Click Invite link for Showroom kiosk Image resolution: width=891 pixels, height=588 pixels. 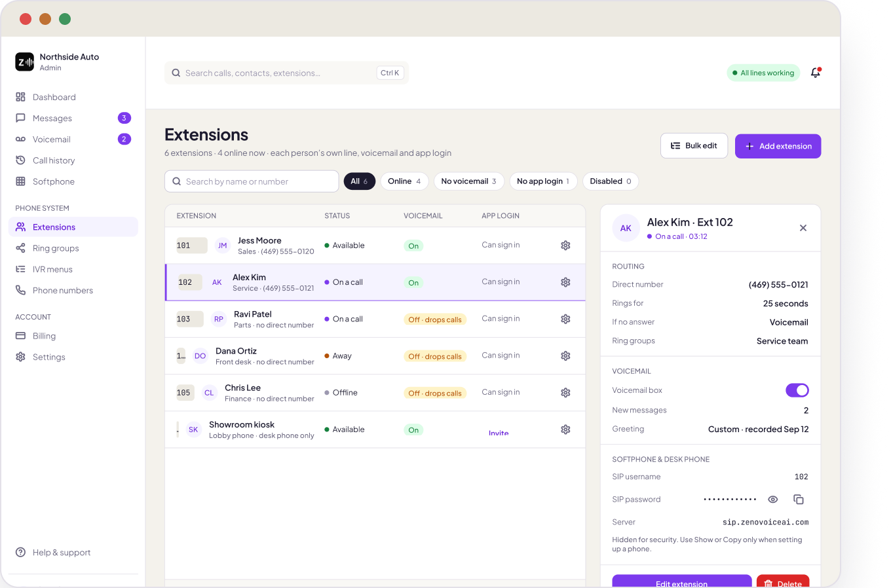[499, 433]
